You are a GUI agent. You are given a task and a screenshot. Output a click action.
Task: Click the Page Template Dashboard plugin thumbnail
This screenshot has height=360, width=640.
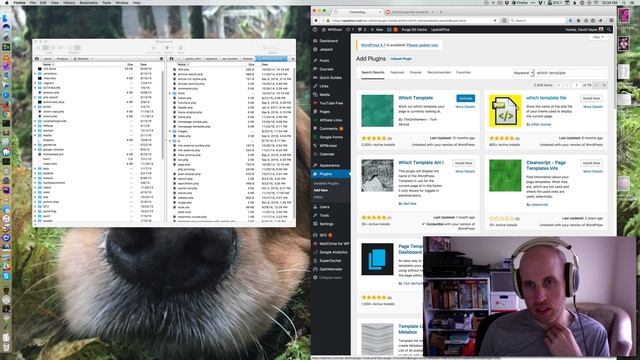pos(377,260)
